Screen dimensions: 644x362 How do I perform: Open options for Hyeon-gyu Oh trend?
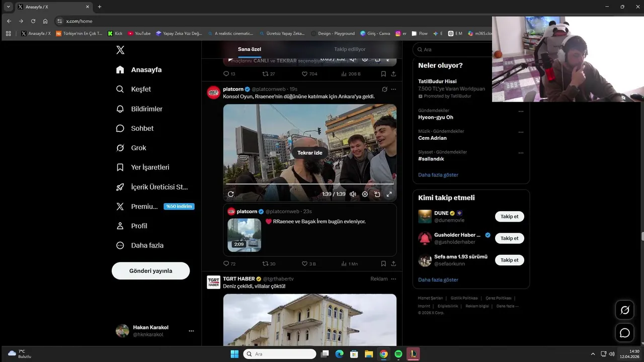point(521,111)
